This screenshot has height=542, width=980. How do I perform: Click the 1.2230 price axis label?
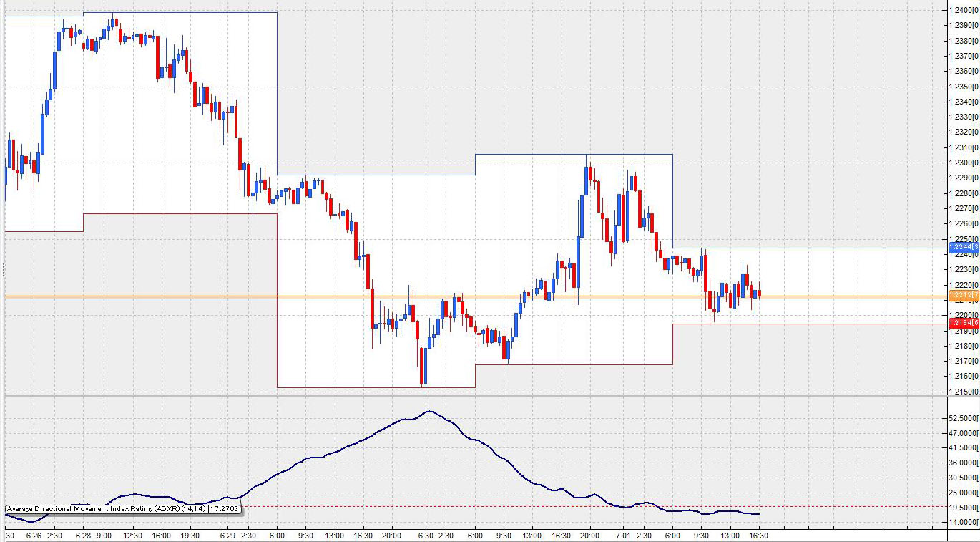click(964, 269)
